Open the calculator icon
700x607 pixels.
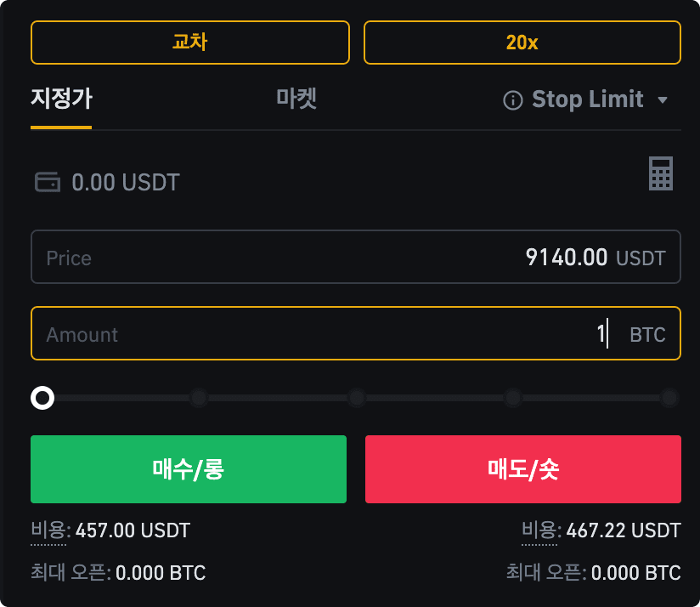pos(661,173)
